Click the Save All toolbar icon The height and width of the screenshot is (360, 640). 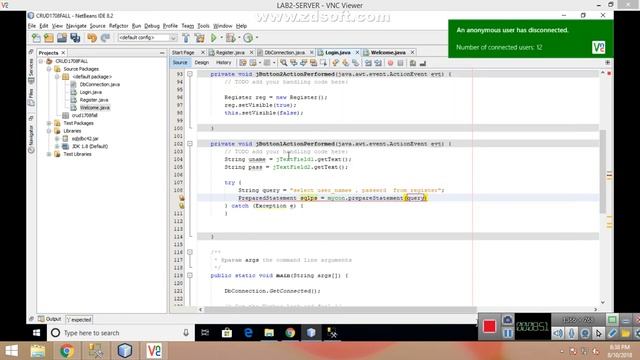(x=75, y=38)
